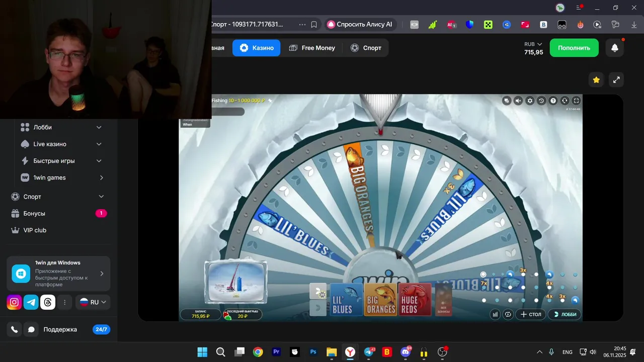
Task: Expand the Быстрые игры section
Action: coord(61,161)
